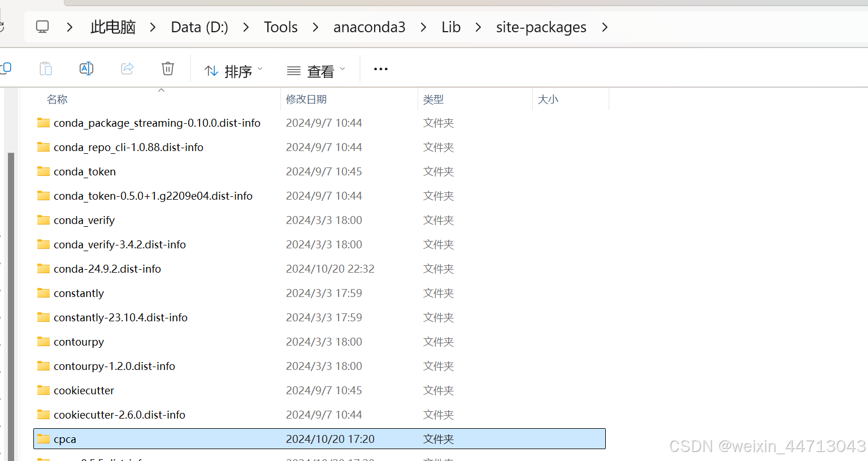The image size is (868, 461).
Task: Open the breadcrumb chevron after Data (D:)
Action: (245, 27)
